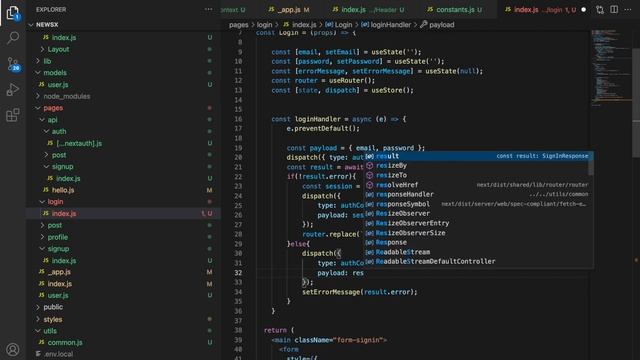The height and width of the screenshot is (360, 640).
Task: Click the 'pages' breadcrumb segment
Action: [x=239, y=25]
